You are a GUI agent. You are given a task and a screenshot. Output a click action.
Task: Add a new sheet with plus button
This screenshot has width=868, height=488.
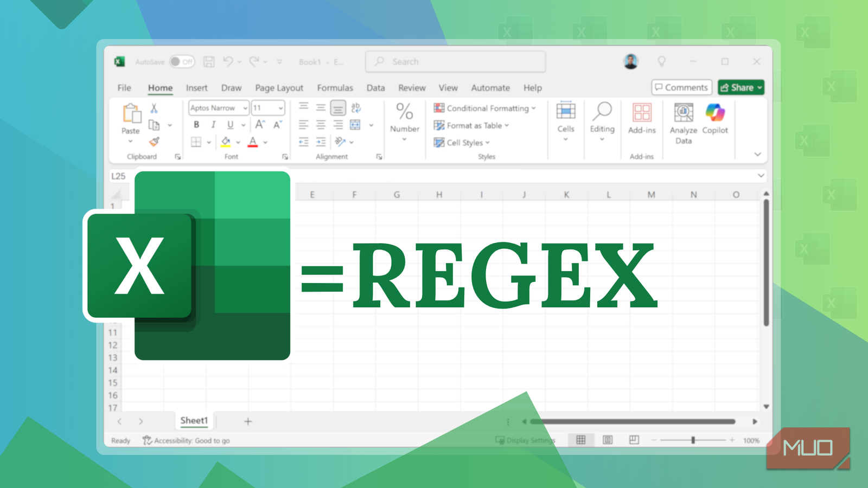click(248, 421)
